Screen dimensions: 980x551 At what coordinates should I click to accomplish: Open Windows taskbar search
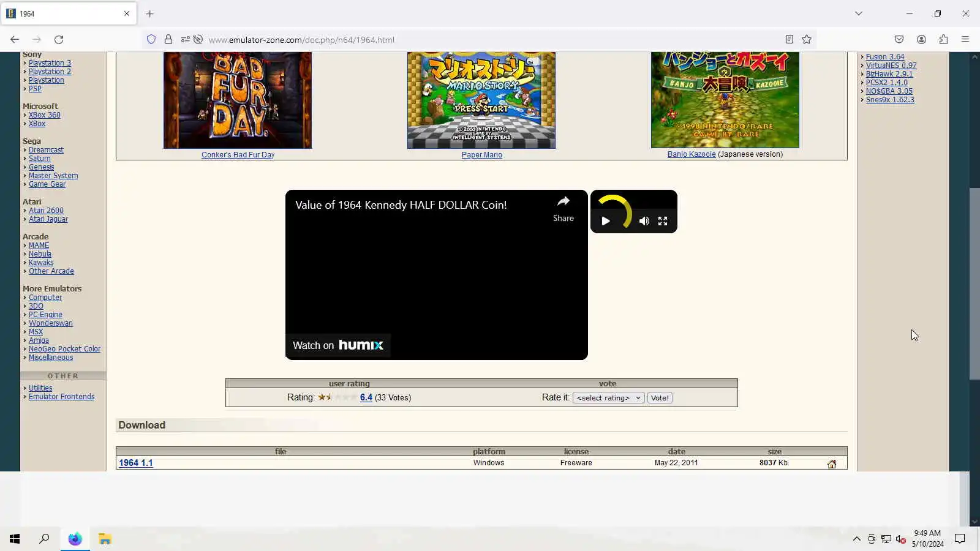tap(44, 539)
